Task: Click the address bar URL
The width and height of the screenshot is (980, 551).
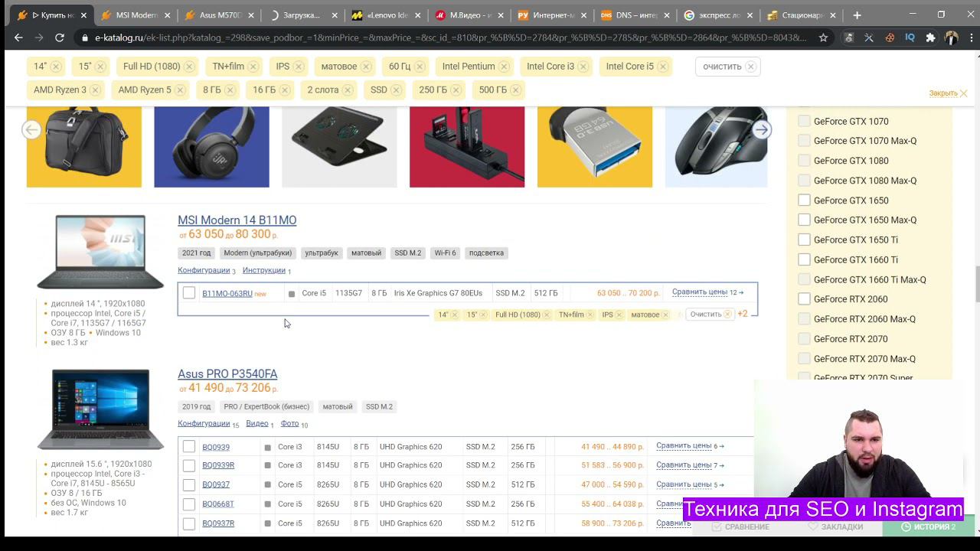Action: click(450, 37)
